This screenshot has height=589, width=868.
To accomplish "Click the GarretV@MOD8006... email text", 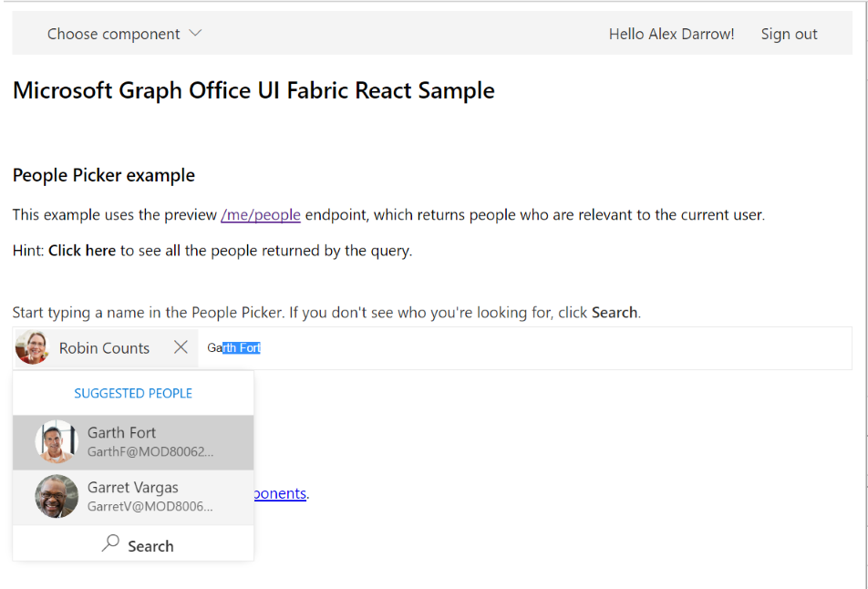I will pos(150,507).
